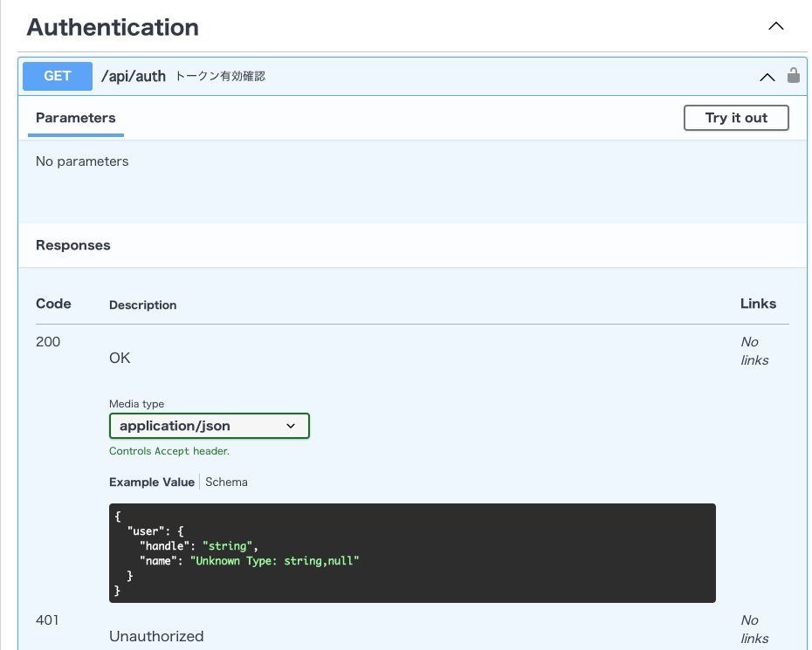812x650 pixels.
Task: Click the Media type label
Action: (137, 404)
